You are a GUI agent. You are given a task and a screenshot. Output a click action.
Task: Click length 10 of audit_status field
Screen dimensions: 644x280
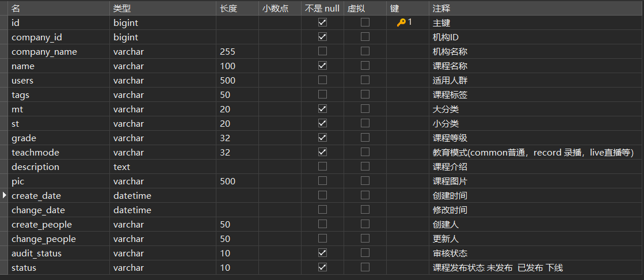coord(225,253)
